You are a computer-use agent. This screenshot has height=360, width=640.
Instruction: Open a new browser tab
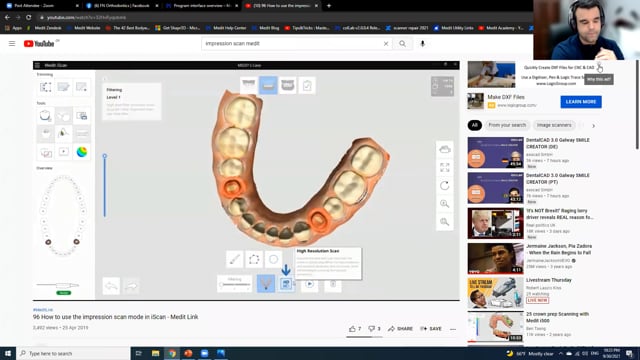coord(329,6)
